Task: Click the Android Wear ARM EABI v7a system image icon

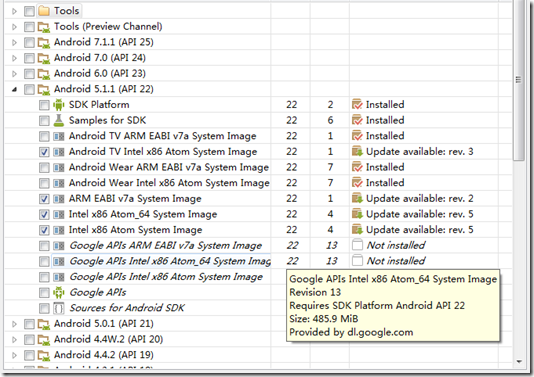Action: click(x=59, y=168)
